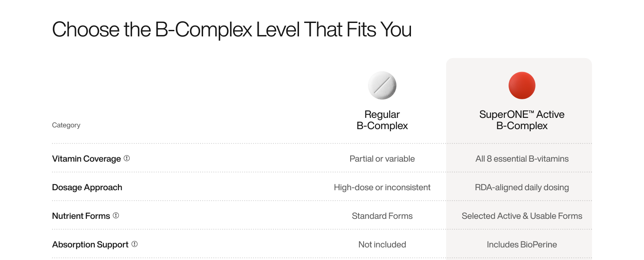The width and height of the screenshot is (644, 260).
Task: Select the SuperONE™ Active B-Complex heading
Action: (x=522, y=120)
